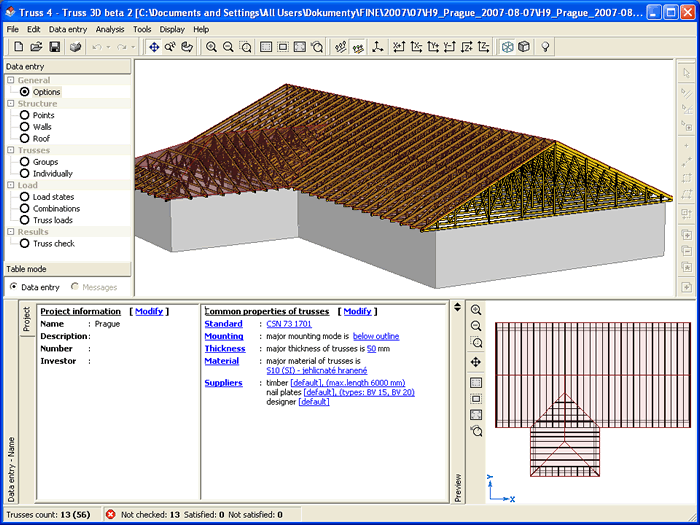Choose the Truss check radio button
This screenshot has height=525, width=700.
coord(25,243)
